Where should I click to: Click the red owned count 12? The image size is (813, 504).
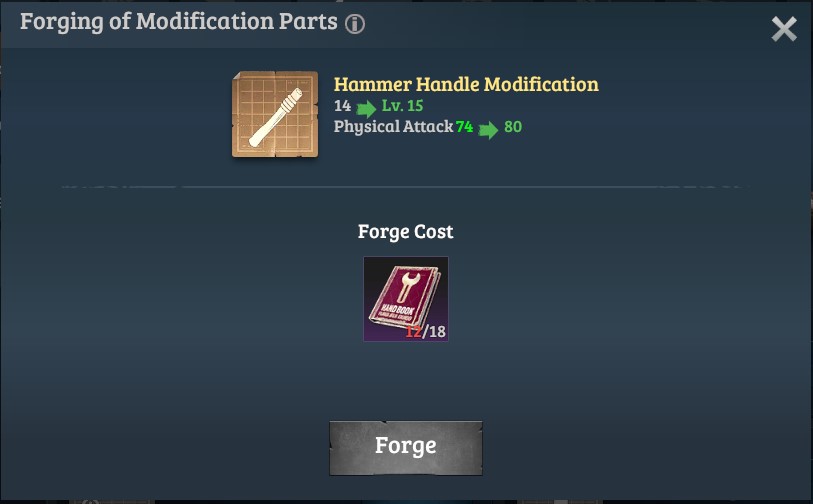point(413,331)
